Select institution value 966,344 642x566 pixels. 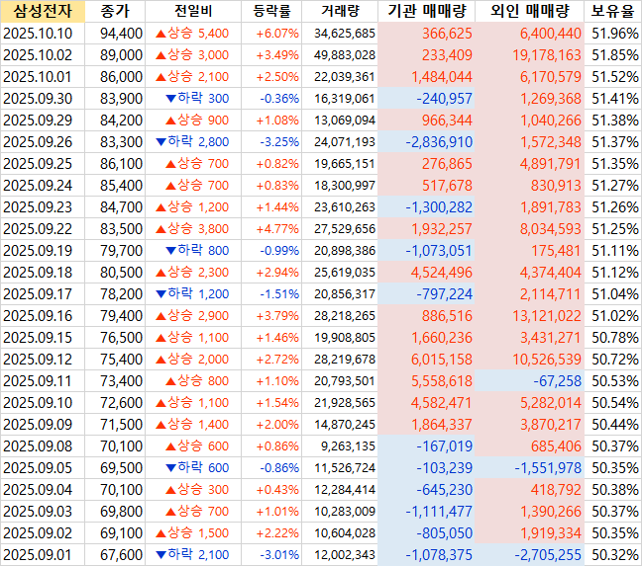[x=427, y=120]
